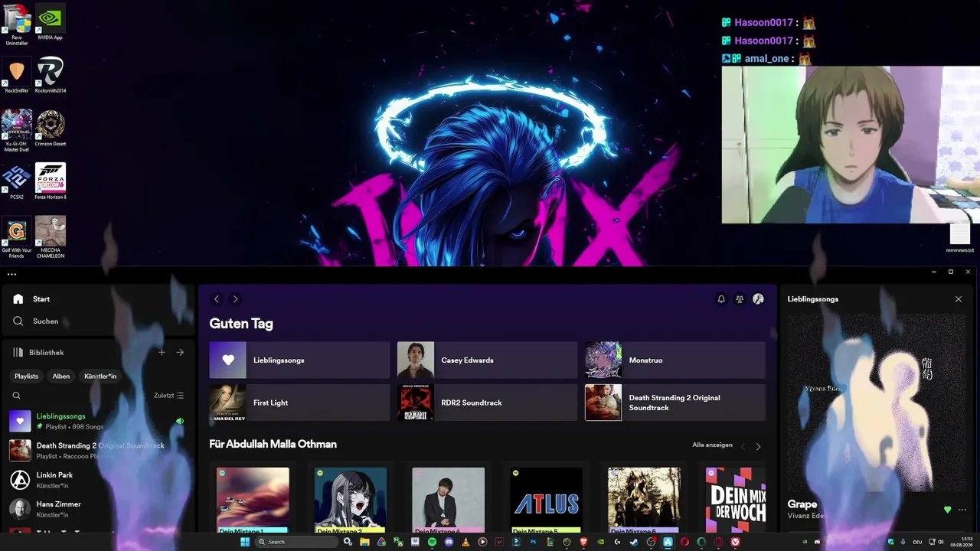Filter library by Alben

[61, 377]
